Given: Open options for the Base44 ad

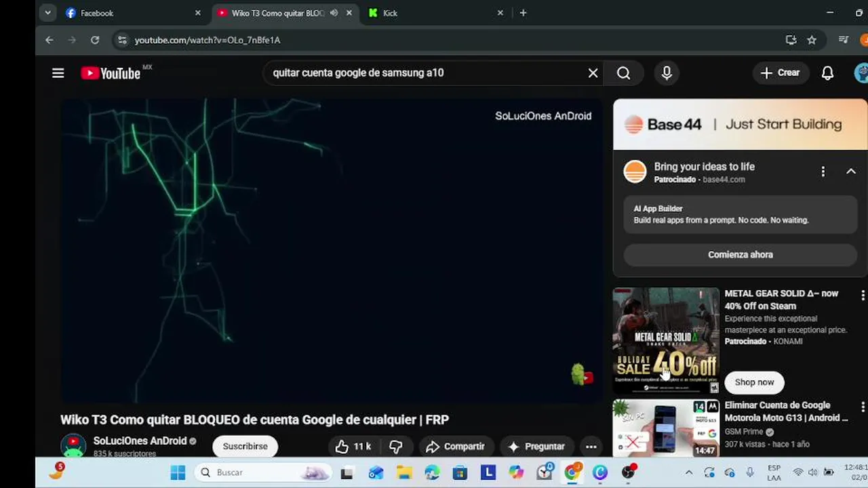Looking at the screenshot, I should click(x=823, y=171).
